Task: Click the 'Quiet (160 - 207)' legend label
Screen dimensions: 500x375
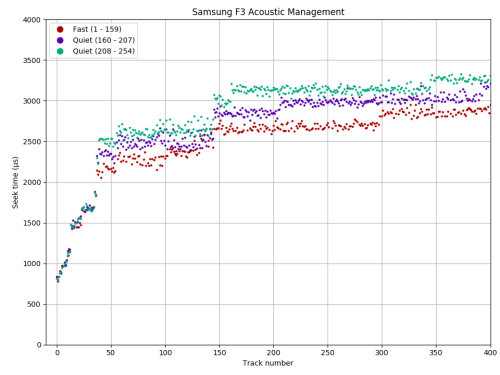Action: [x=104, y=40]
